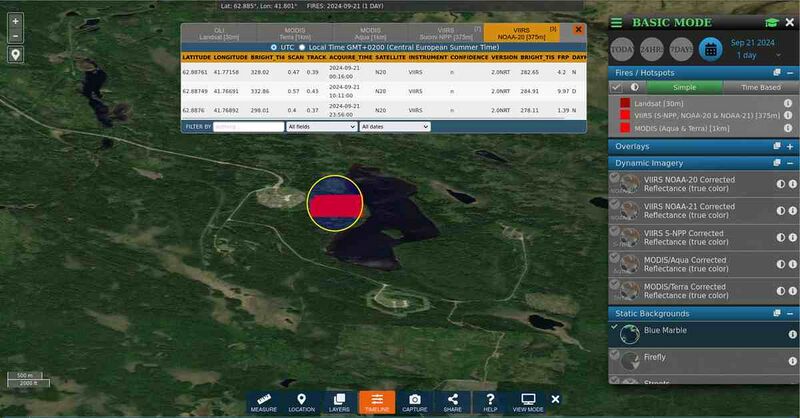Switch to the Time Based tab
Screen dimensions: 800x418
pyautogui.click(x=761, y=87)
